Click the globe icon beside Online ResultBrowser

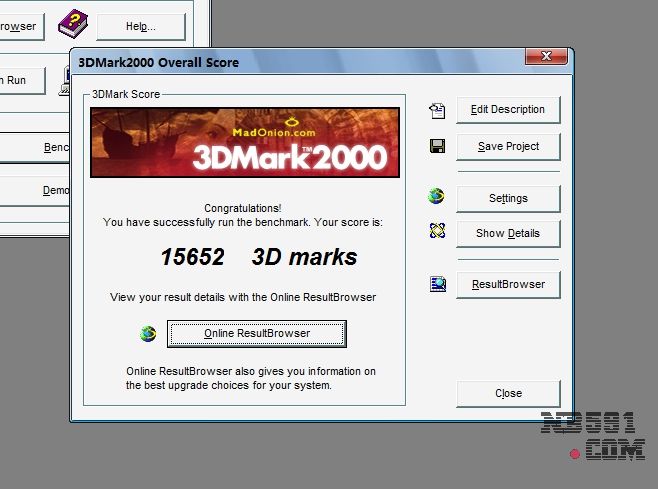tap(148, 333)
